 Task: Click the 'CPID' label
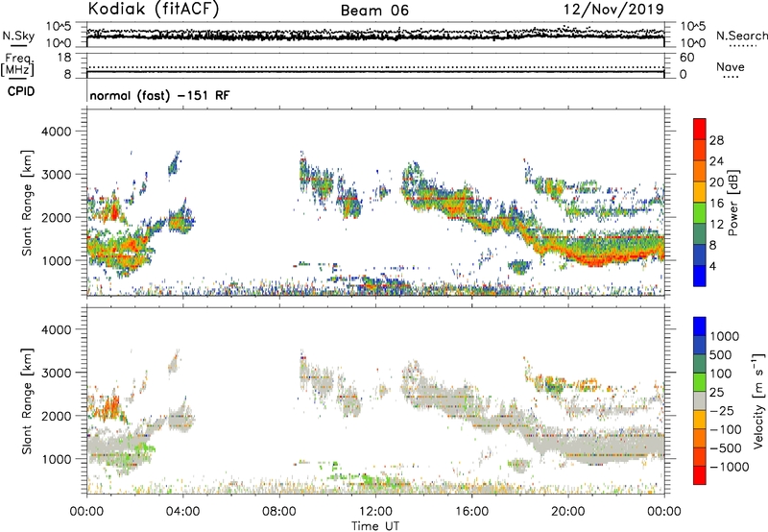click(x=21, y=91)
